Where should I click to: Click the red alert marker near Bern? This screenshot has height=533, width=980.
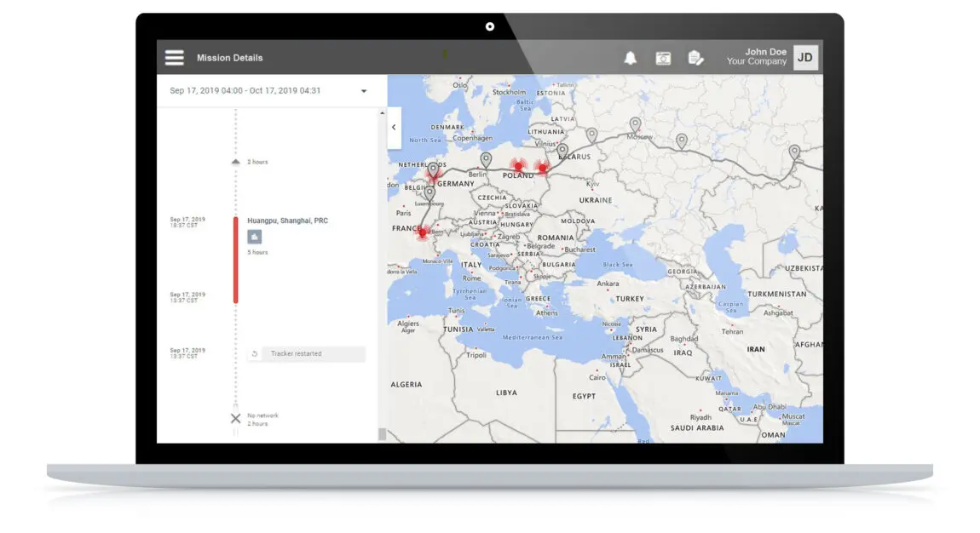click(x=424, y=232)
